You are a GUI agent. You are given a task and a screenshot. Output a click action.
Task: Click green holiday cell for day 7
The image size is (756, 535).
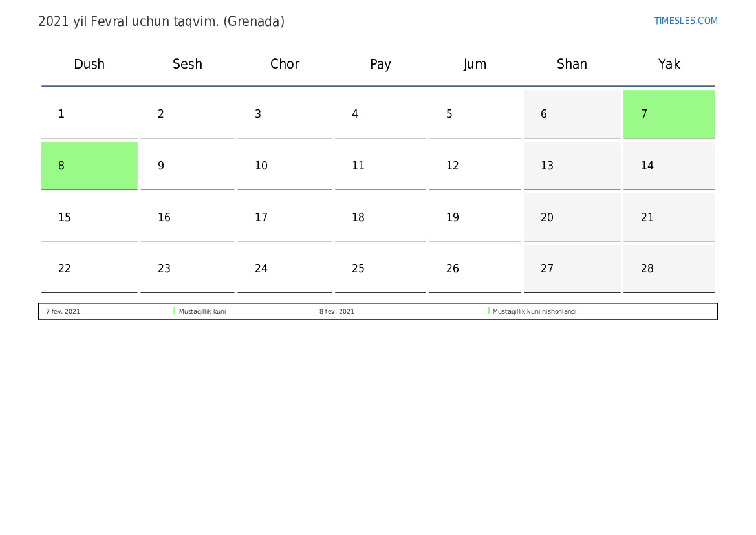(669, 114)
